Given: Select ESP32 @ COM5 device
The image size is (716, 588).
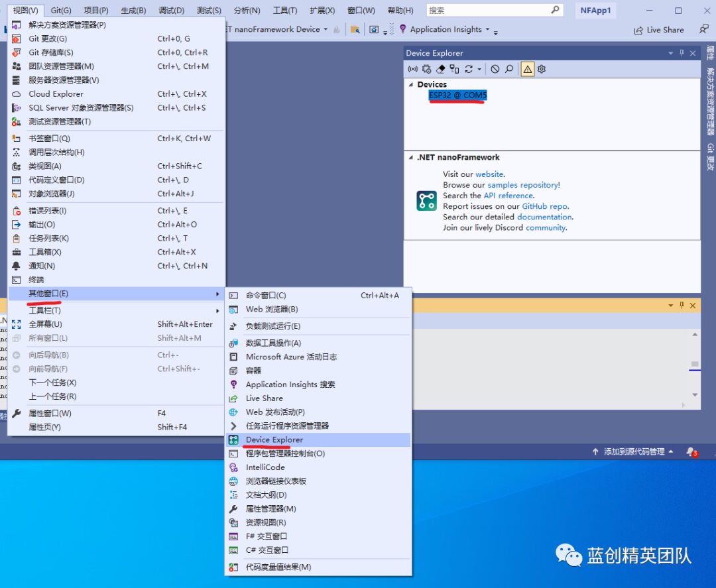Looking at the screenshot, I should pos(457,95).
